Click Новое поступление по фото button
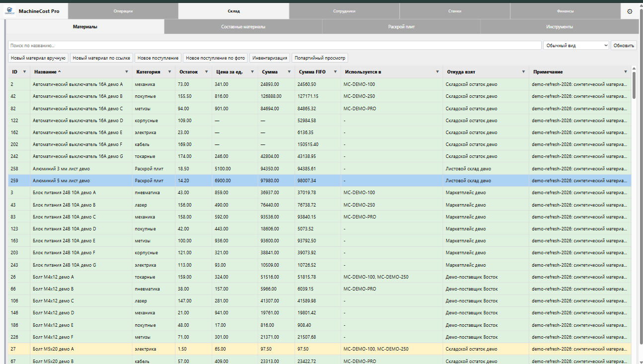Image resolution: width=643 pixels, height=364 pixels. coord(215,58)
